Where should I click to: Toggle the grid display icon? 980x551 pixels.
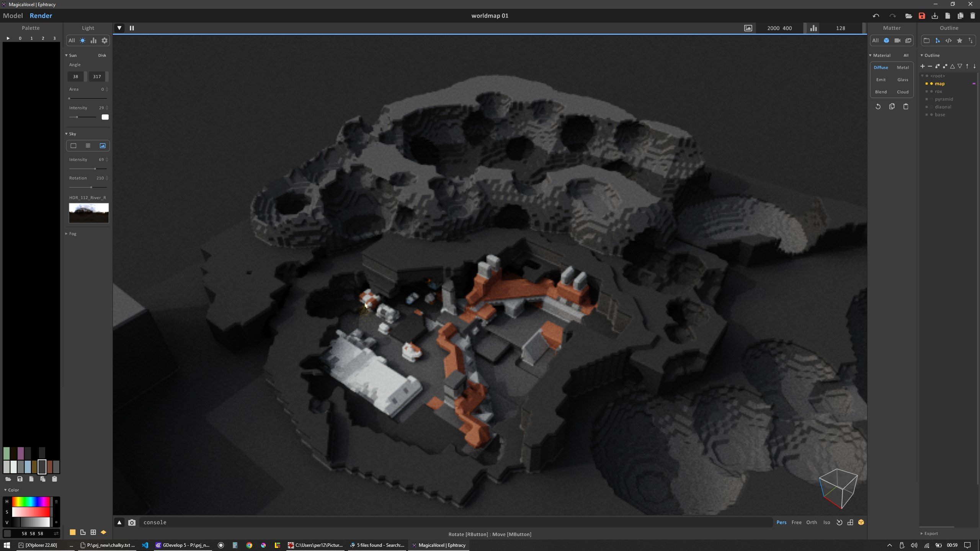[x=93, y=532]
